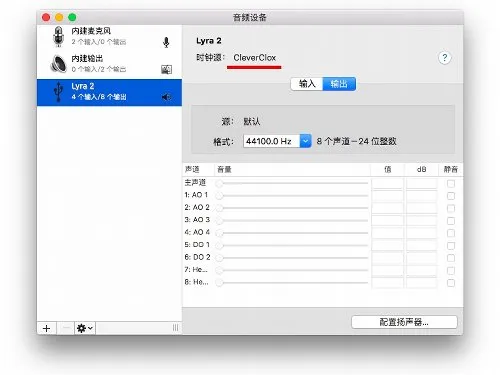Click the 主声道 volume slider
500x375 pixels.
pos(292,183)
